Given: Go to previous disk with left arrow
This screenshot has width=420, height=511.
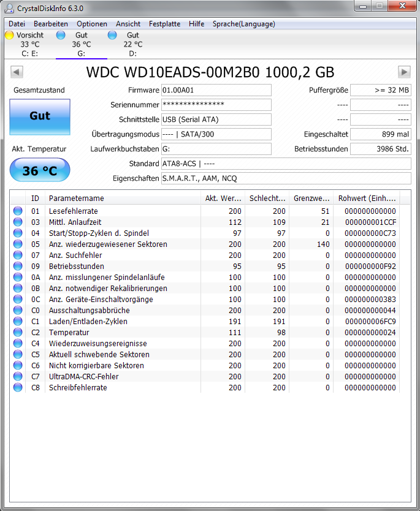Looking at the screenshot, I should click(x=17, y=72).
